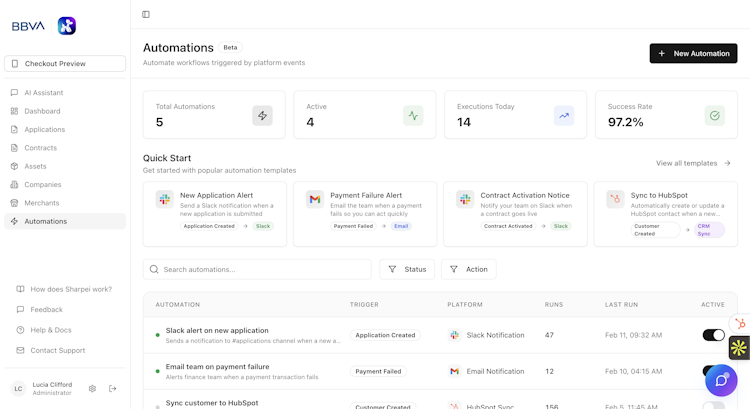This screenshot has width=750, height=409.
Task: Go to Merchants in the sidebar
Action: [41, 203]
